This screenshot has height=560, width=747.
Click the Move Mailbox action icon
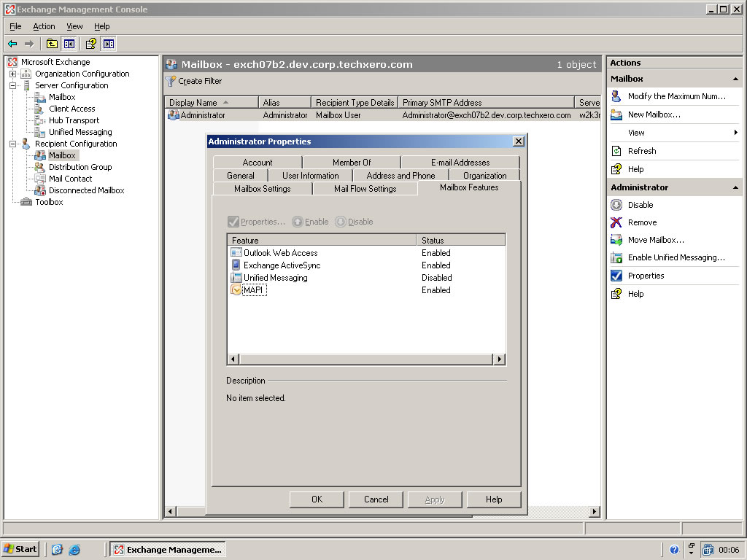[616, 240]
